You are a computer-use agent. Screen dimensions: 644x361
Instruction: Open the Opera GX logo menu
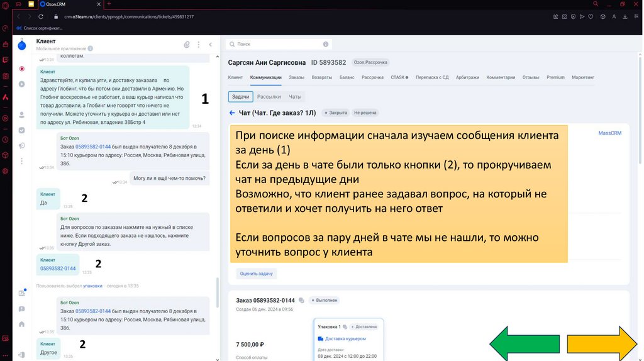(5, 5)
